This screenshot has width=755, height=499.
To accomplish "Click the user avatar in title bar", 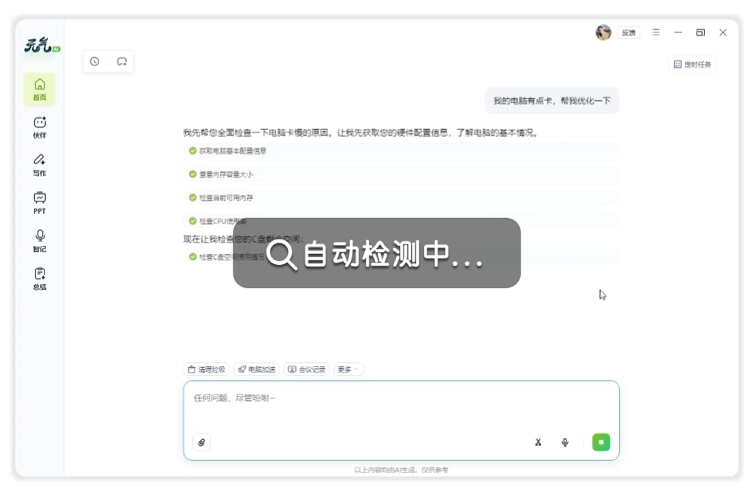I will pyautogui.click(x=603, y=33).
